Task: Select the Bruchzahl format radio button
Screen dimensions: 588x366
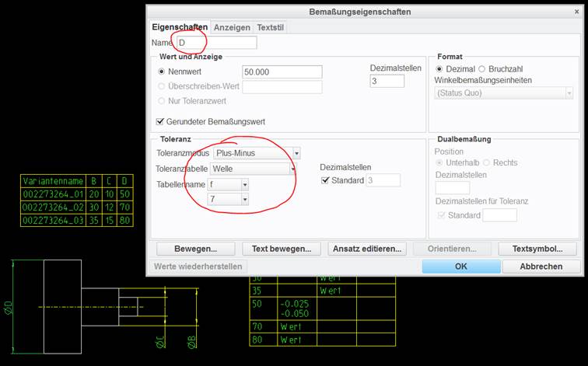Action: pos(482,69)
